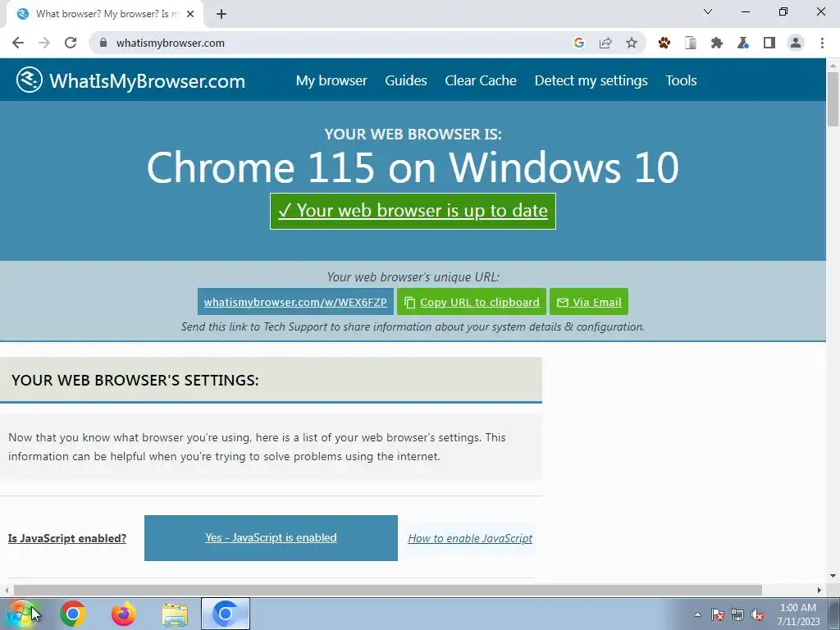The image size is (840, 630).
Task: Bookmark this page with the star
Action: click(x=632, y=43)
